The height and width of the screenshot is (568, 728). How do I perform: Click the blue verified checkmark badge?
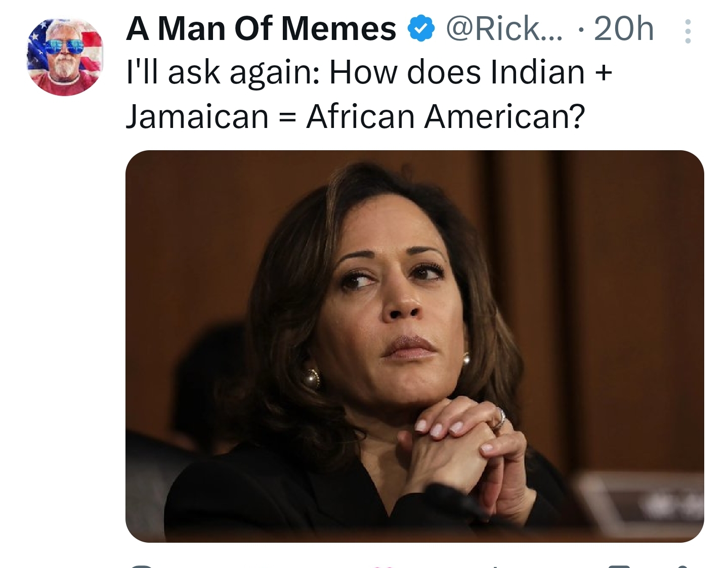(x=421, y=28)
